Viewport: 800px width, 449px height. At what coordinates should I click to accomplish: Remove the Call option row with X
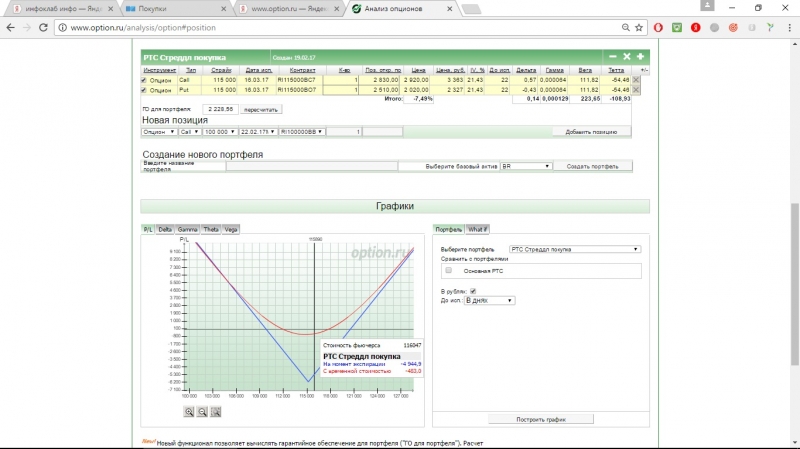636,80
